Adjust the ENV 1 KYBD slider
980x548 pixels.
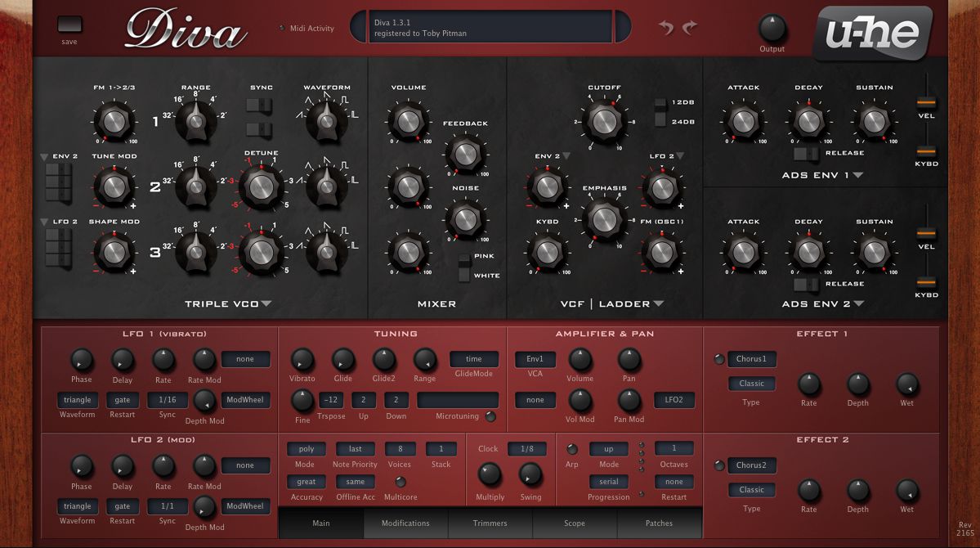click(x=926, y=150)
